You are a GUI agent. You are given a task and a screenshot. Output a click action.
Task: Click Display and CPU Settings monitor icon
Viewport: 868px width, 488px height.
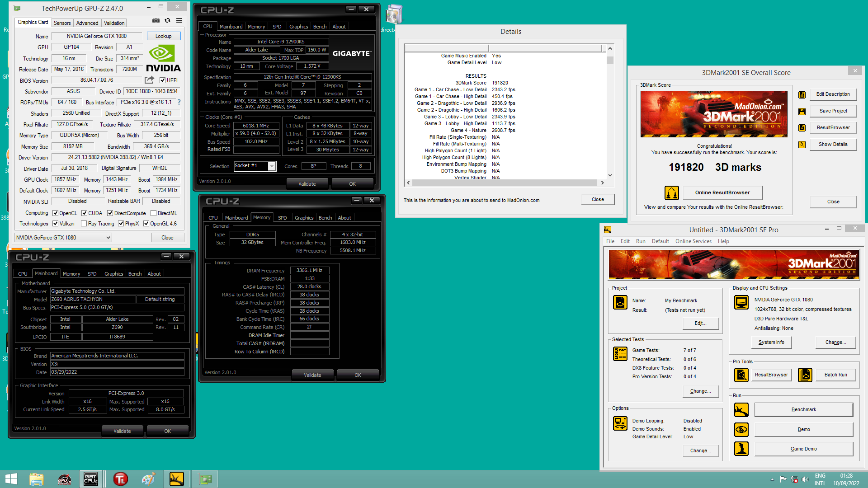741,302
